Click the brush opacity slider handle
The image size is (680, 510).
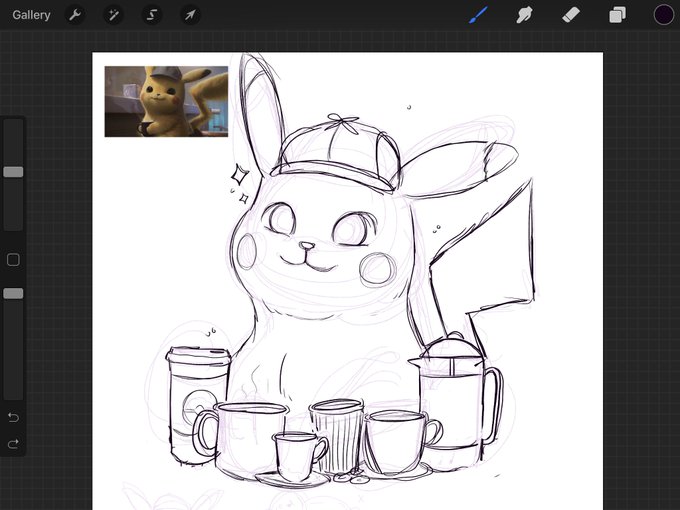click(x=13, y=294)
